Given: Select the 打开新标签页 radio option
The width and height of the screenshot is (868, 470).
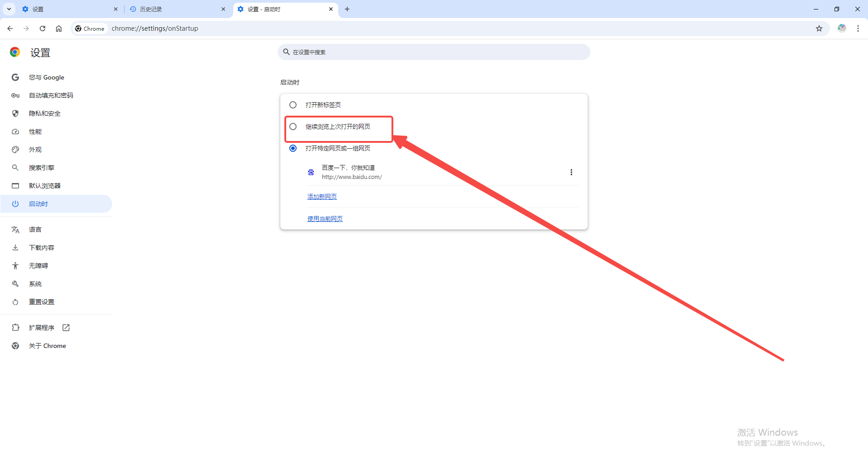Looking at the screenshot, I should [293, 105].
